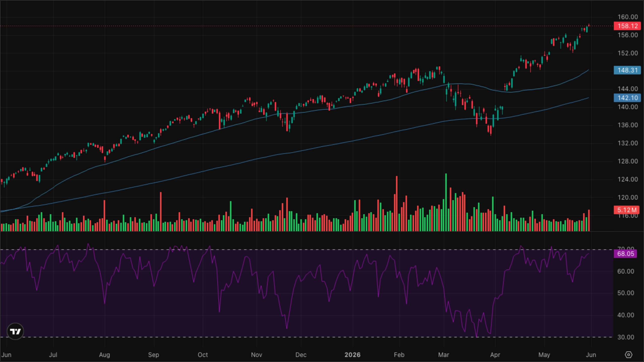
Task: Click the 120.00 price axis label
Action: 628,197
